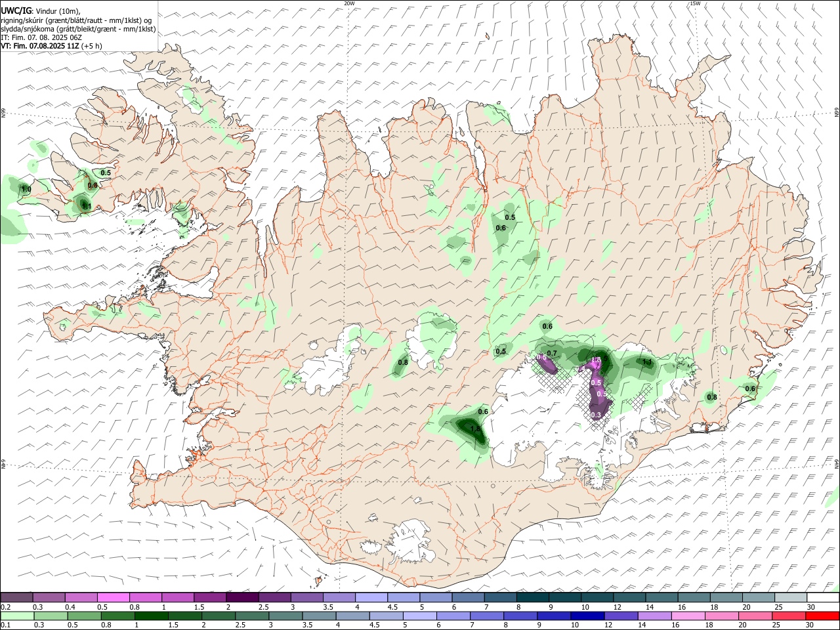Click the light pink 16 swatch in lower legend
The height and width of the screenshot is (630, 840).
688,616
